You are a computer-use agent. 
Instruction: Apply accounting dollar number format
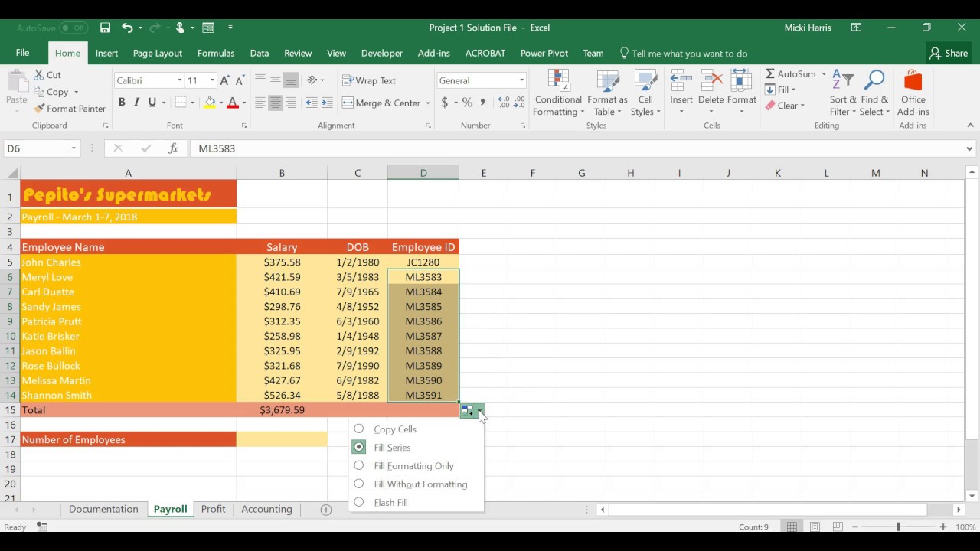444,103
